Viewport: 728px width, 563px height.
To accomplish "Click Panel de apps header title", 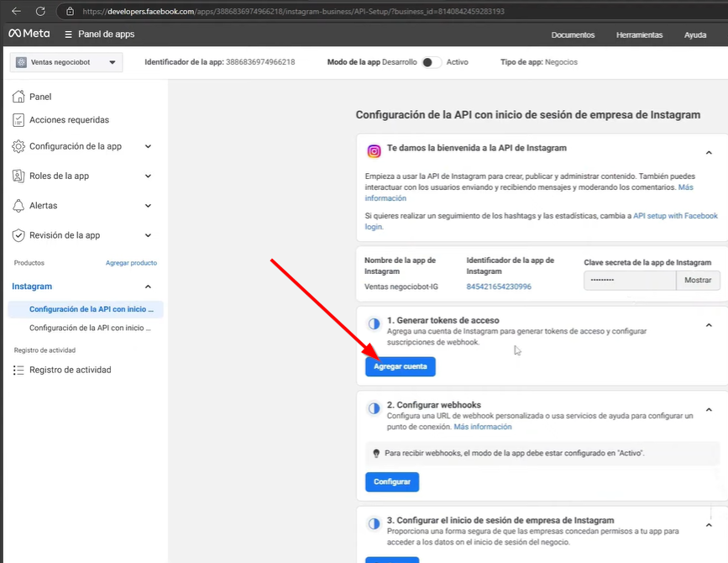I will click(x=107, y=34).
